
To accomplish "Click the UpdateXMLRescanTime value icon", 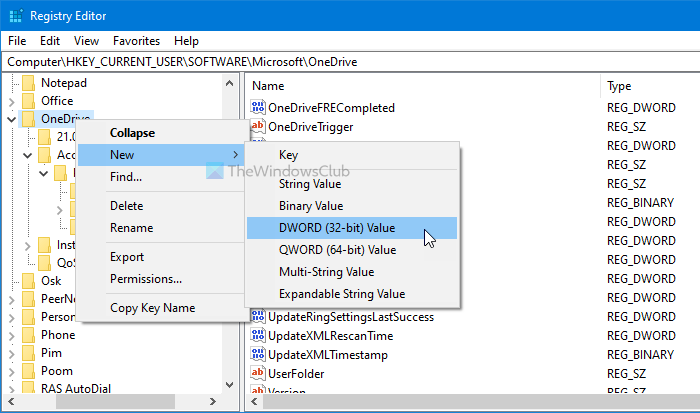I will 258,336.
